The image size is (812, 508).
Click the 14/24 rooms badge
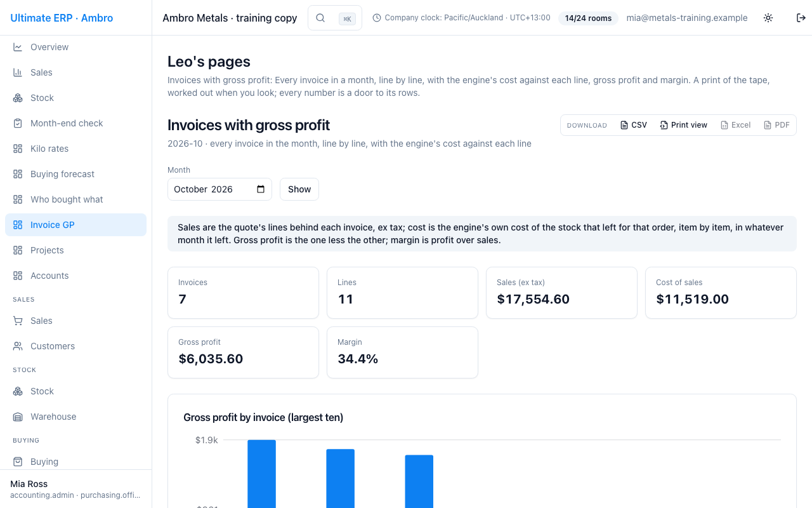pos(588,18)
